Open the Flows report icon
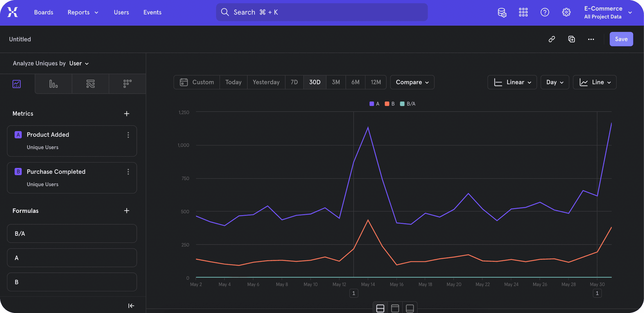Image resolution: width=644 pixels, height=313 pixels. point(90,84)
